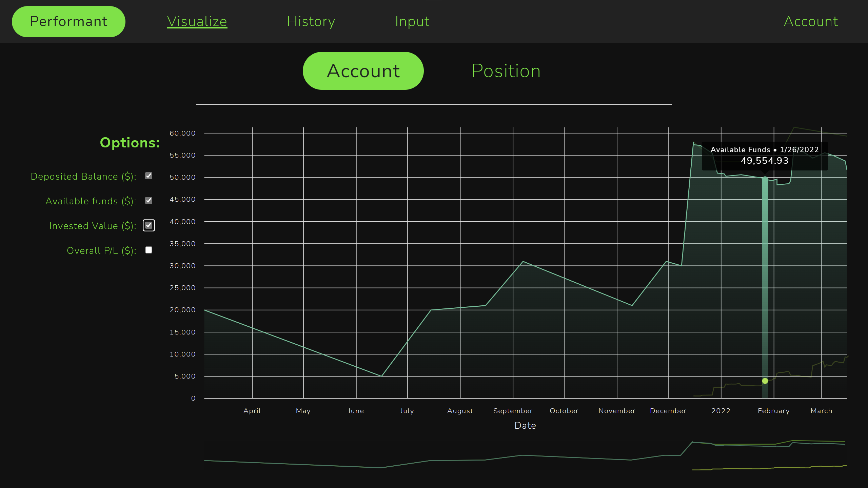The height and width of the screenshot is (488, 868).
Task: Select the Account chart tab
Action: click(x=363, y=71)
